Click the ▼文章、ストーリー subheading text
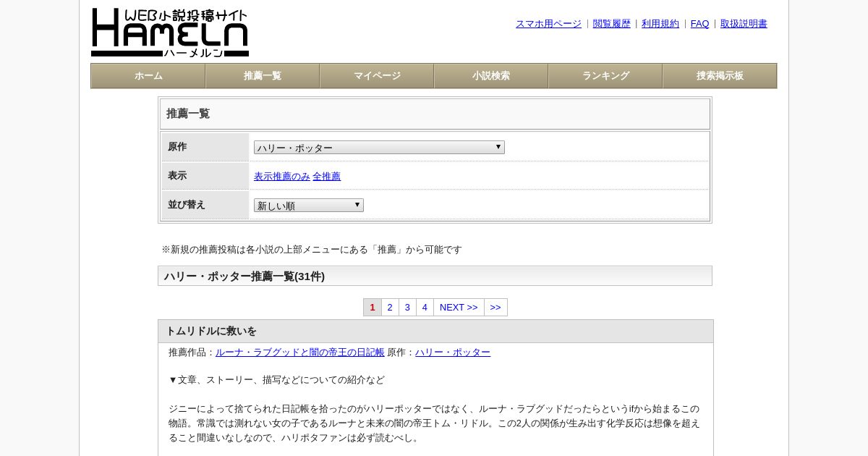The image size is (868, 456). [x=276, y=380]
